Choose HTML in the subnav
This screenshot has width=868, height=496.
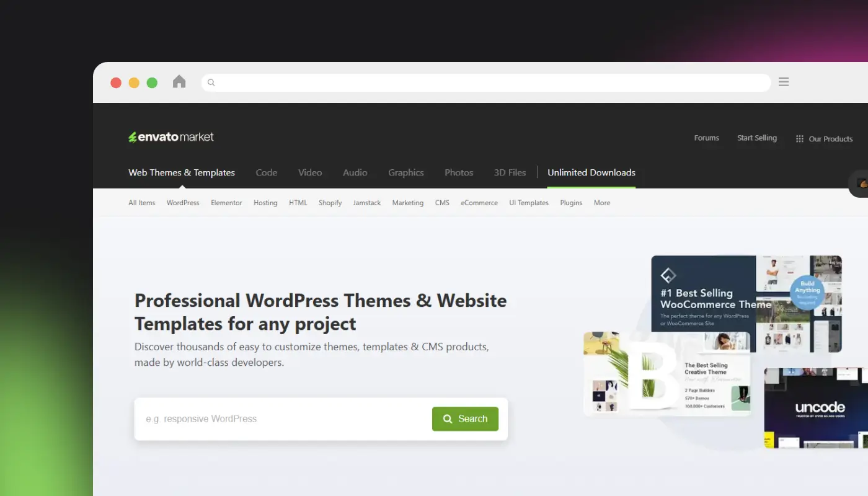[298, 203]
